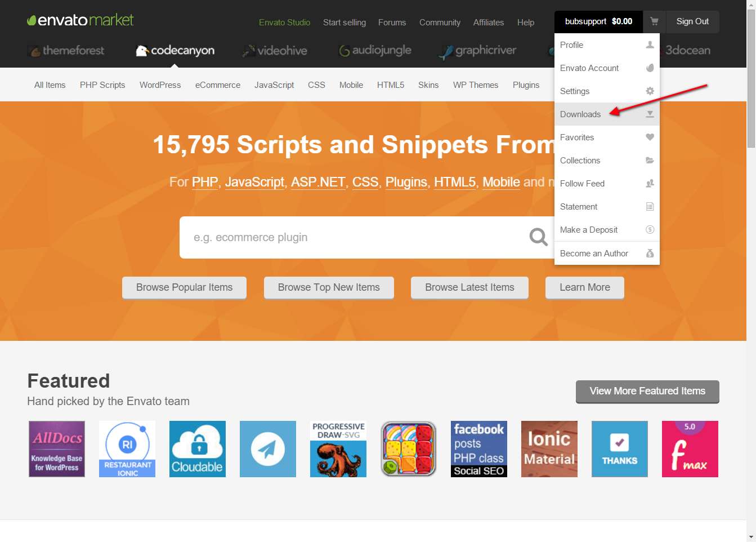Click Browse Popular Items button

184,287
